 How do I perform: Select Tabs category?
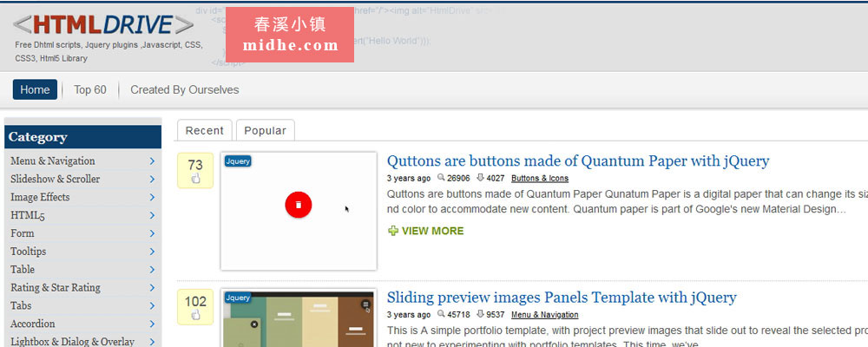click(x=21, y=305)
